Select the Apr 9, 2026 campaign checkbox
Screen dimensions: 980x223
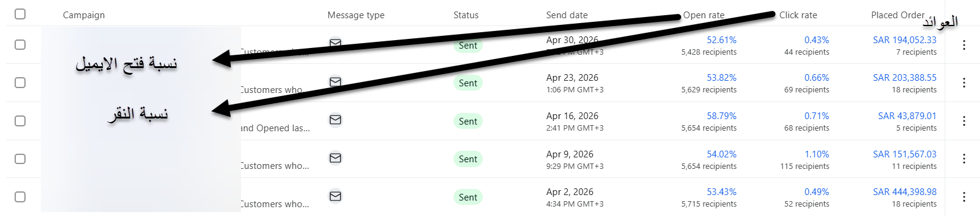click(x=20, y=159)
